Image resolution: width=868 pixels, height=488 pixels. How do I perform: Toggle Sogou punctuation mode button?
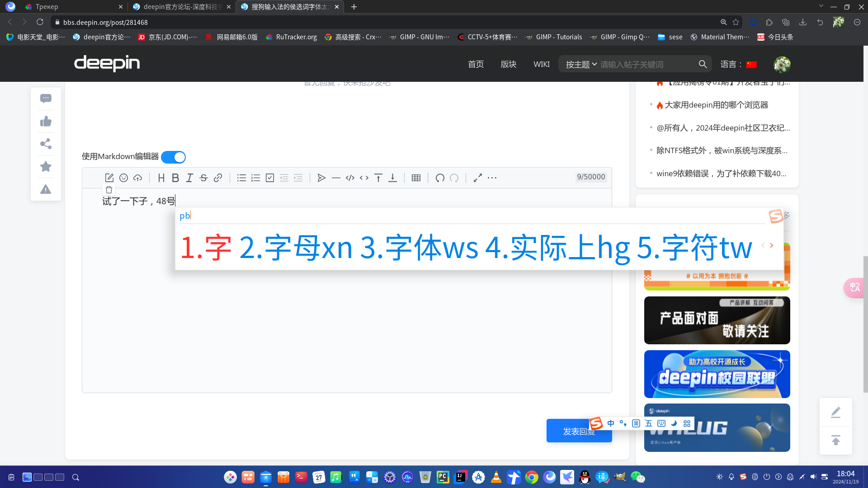(623, 423)
